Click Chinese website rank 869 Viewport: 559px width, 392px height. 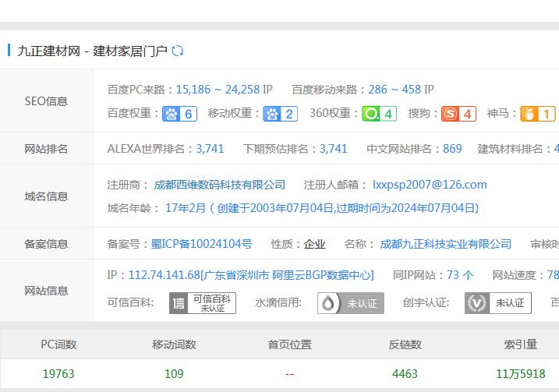452,149
